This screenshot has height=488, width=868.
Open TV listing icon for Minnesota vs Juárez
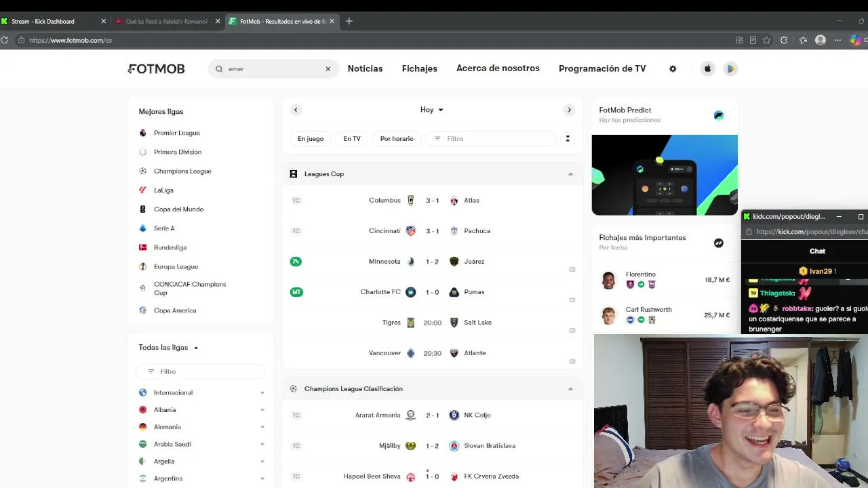pos(572,269)
